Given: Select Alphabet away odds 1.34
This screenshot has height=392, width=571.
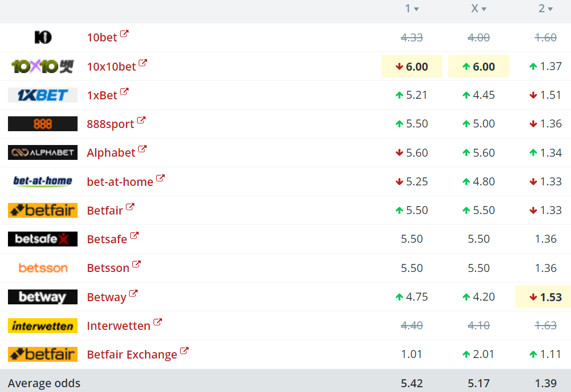Looking at the screenshot, I should tap(546, 152).
